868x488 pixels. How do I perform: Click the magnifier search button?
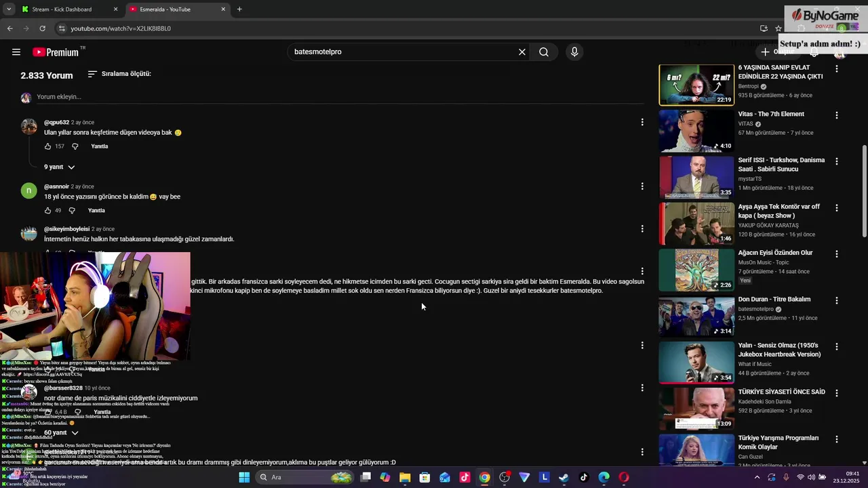click(544, 52)
